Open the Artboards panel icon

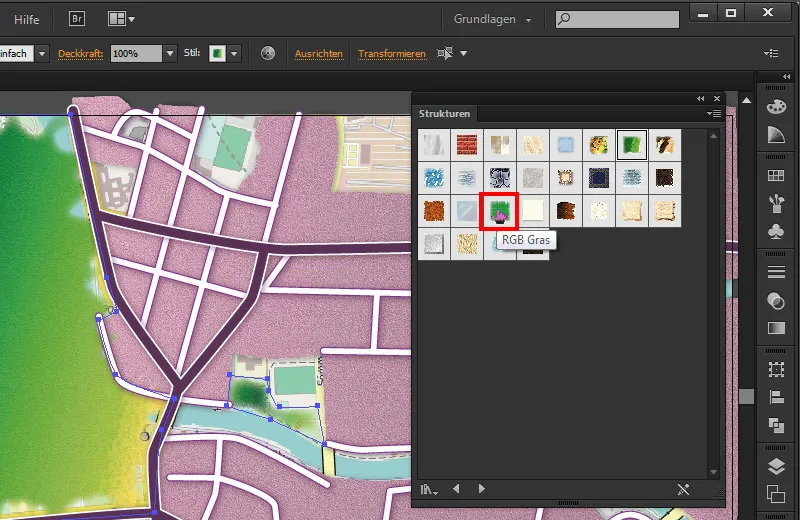pyautogui.click(x=776, y=494)
